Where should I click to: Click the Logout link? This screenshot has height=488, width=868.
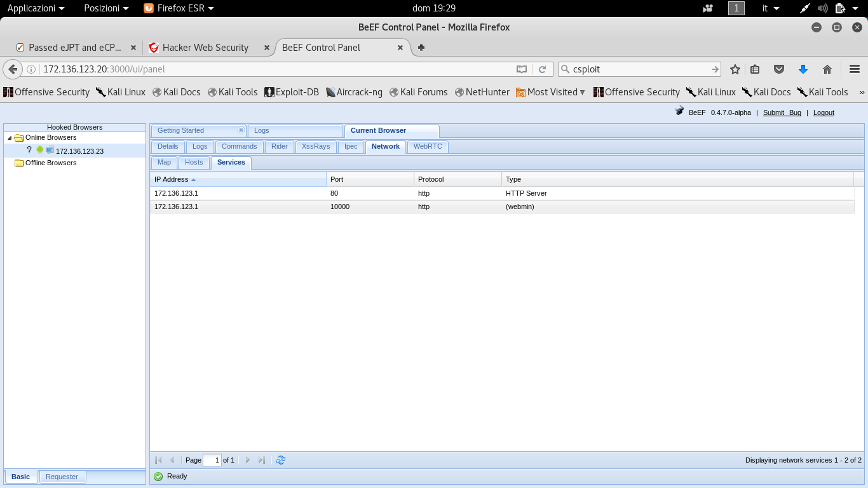pyautogui.click(x=824, y=112)
